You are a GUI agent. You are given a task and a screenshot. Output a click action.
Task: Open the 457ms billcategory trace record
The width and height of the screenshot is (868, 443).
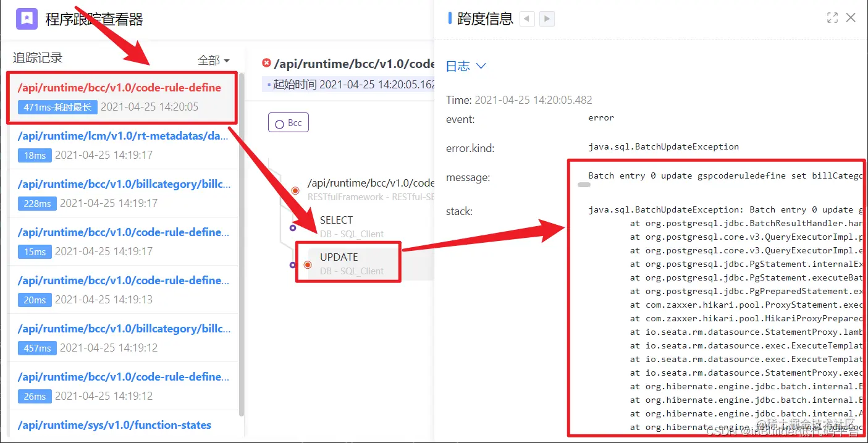[123, 338]
